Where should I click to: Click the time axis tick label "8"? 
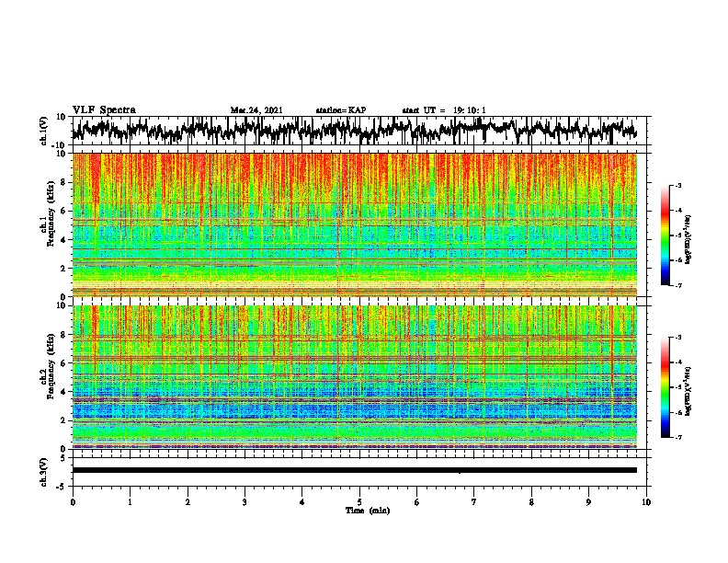[x=531, y=502]
